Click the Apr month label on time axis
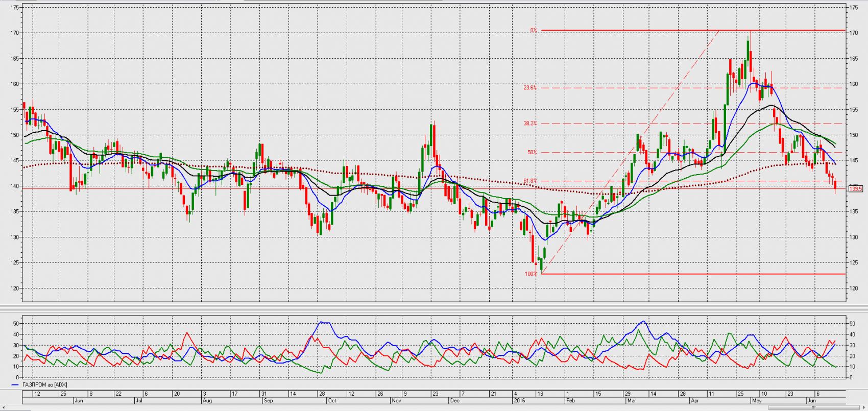Viewport: 868px width, 411px height. (x=695, y=401)
